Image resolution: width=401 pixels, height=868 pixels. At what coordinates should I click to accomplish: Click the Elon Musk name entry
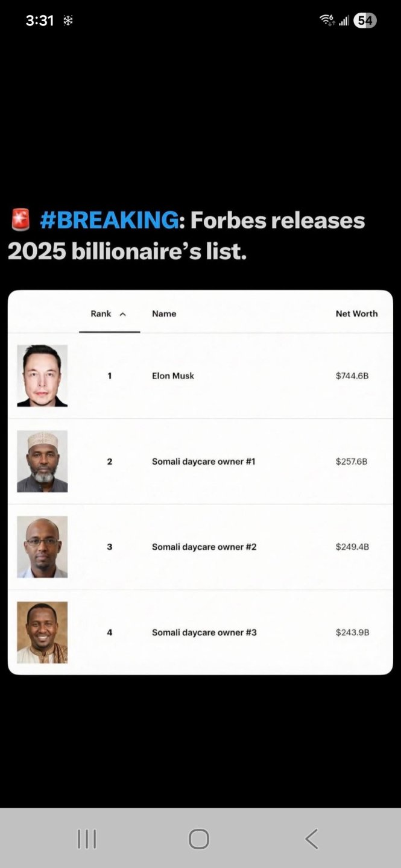click(x=173, y=376)
